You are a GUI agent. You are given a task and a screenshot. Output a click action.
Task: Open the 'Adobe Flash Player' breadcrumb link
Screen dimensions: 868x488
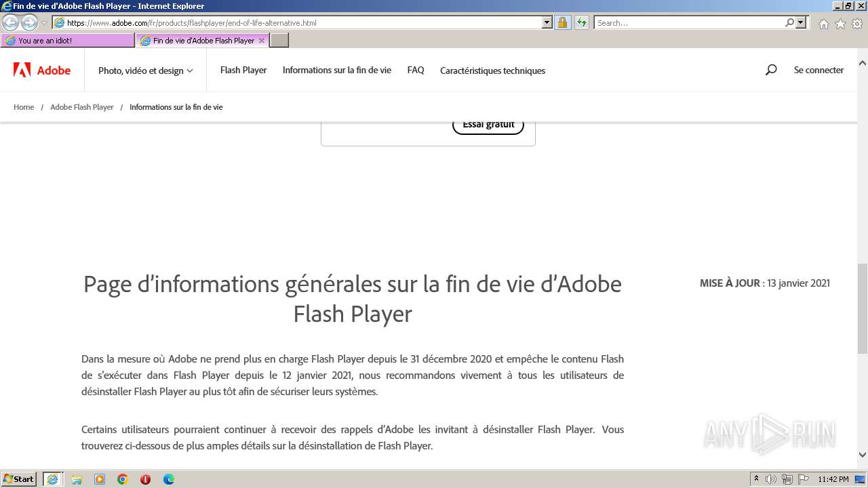pyautogui.click(x=82, y=107)
